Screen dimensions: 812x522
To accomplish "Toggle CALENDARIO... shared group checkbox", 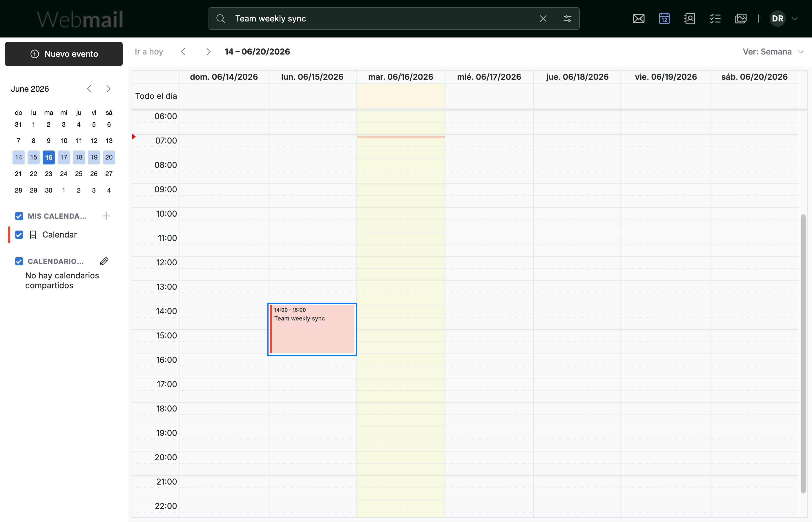I will pyautogui.click(x=19, y=261).
